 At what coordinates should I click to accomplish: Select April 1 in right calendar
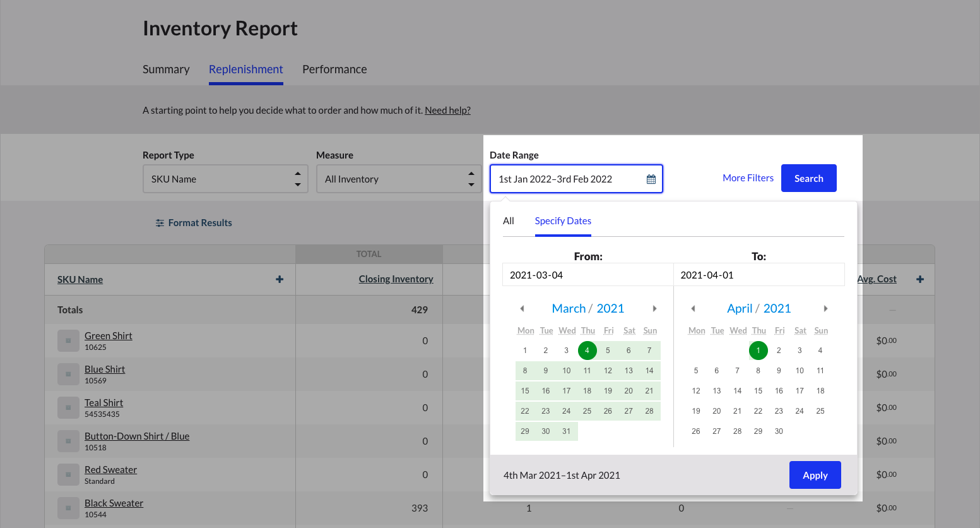pos(759,351)
